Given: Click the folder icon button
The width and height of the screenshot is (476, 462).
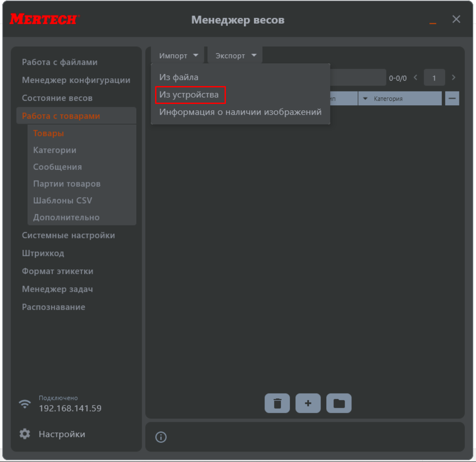Looking at the screenshot, I should 339,403.
